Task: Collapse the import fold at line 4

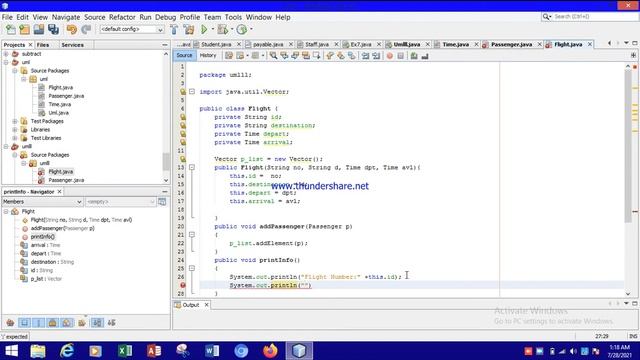Action: click(x=192, y=92)
